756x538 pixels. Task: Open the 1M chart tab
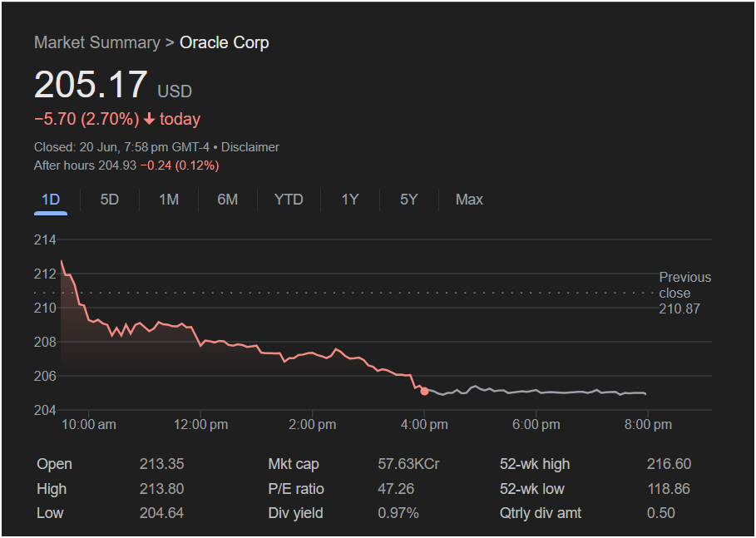point(169,200)
